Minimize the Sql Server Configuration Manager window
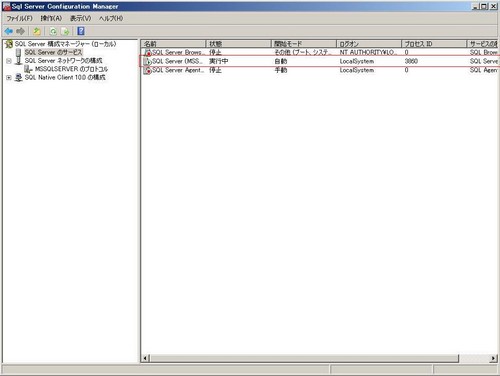 point(475,6)
